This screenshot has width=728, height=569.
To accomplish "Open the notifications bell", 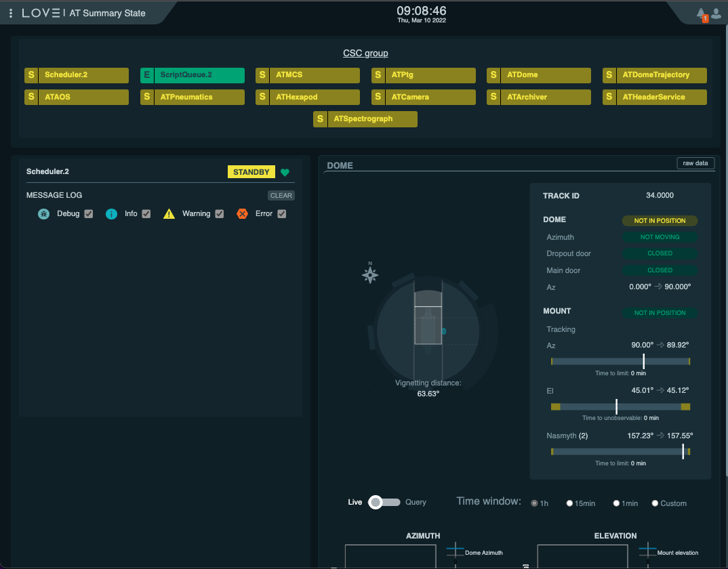I will coord(702,13).
